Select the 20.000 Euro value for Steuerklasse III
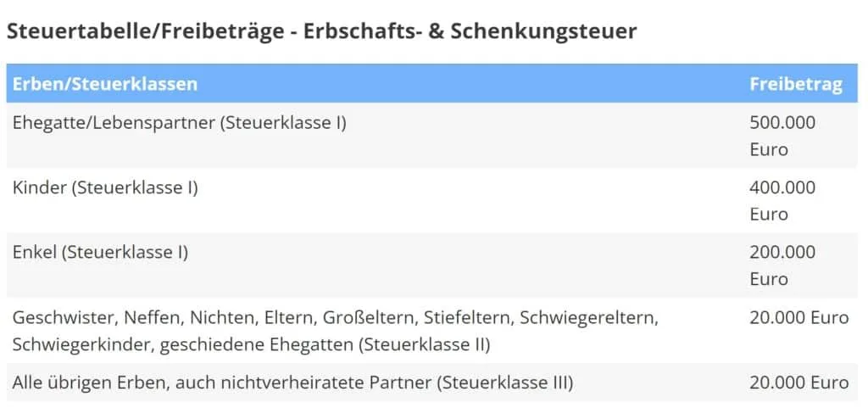868x419 pixels. click(798, 383)
